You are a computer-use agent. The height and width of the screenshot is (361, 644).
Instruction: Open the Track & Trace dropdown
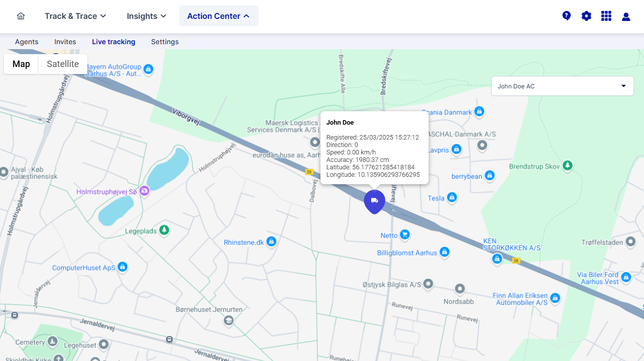point(75,15)
